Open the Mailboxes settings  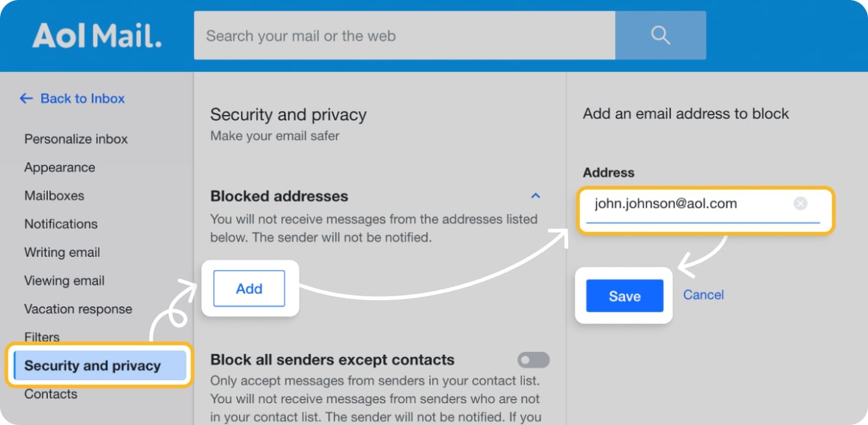53,195
